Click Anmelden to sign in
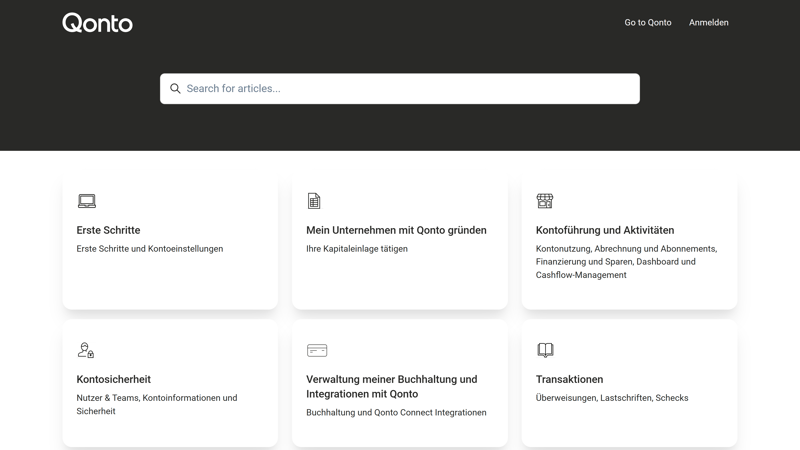 (708, 22)
